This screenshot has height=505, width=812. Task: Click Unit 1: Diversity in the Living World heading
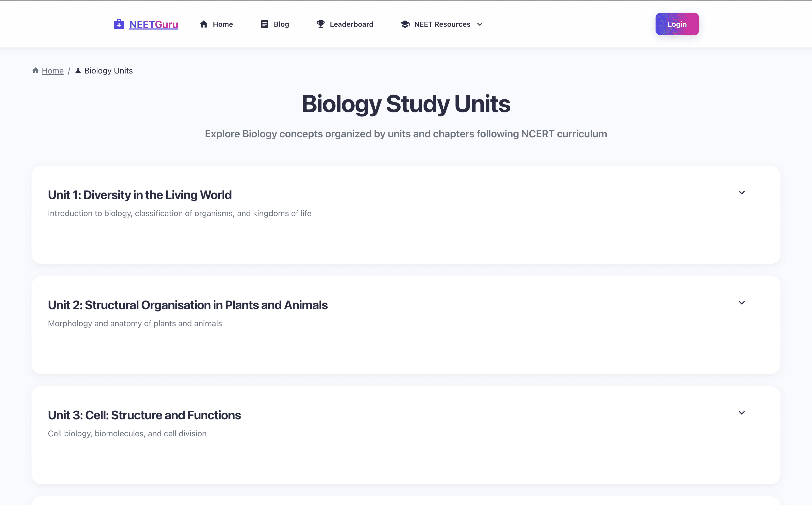[x=140, y=195]
